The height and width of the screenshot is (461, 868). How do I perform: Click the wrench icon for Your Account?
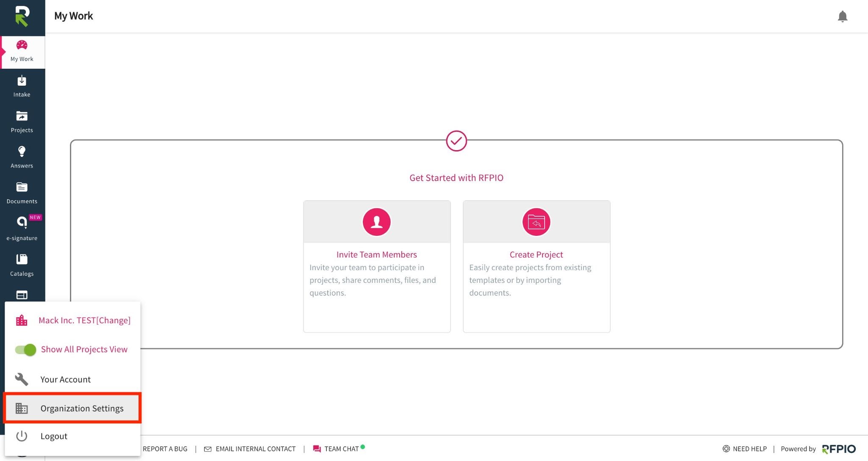pyautogui.click(x=22, y=379)
